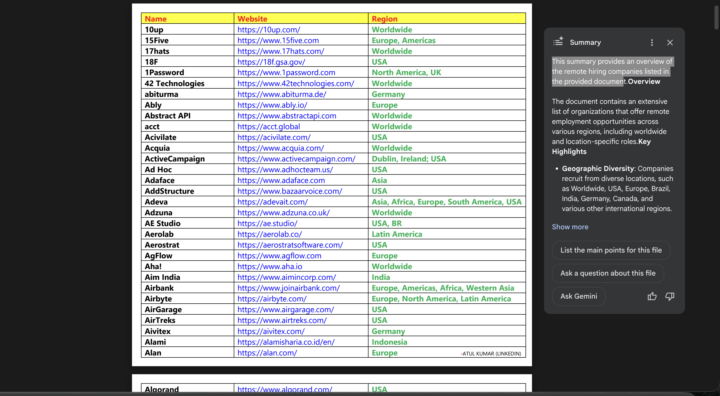Give thumbs up to the summary

tap(652, 296)
